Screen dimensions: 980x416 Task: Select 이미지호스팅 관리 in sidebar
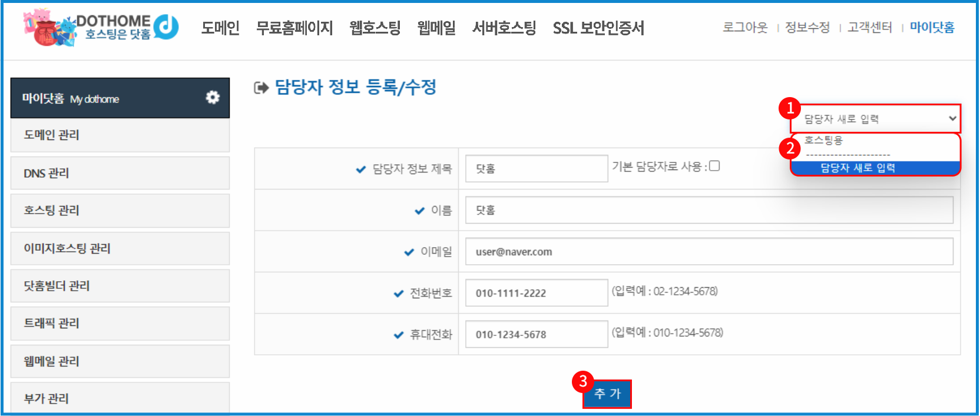[x=120, y=248]
